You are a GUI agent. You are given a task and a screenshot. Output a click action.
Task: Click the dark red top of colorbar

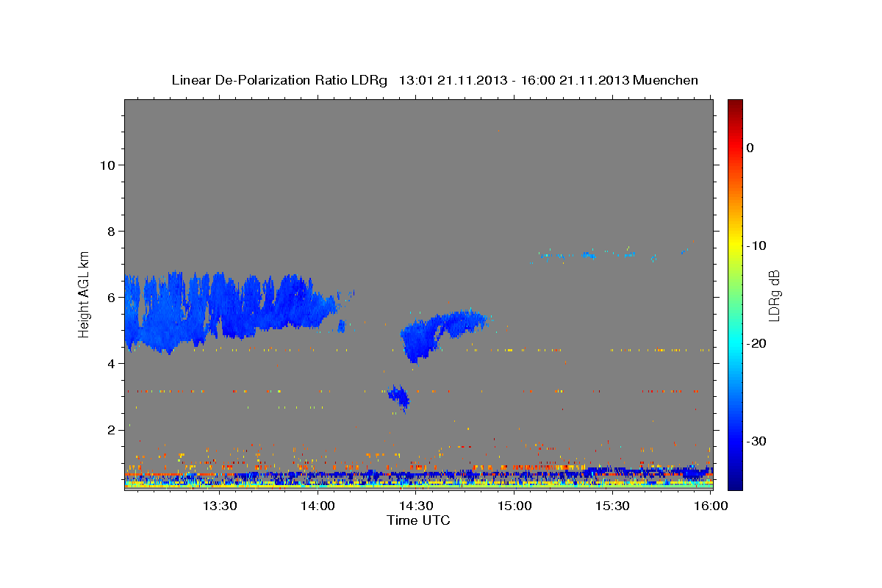click(735, 104)
